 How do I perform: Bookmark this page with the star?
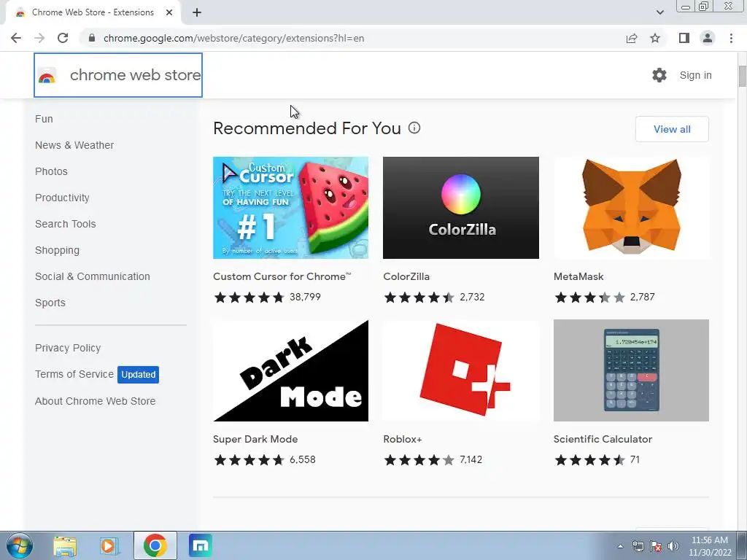click(655, 38)
